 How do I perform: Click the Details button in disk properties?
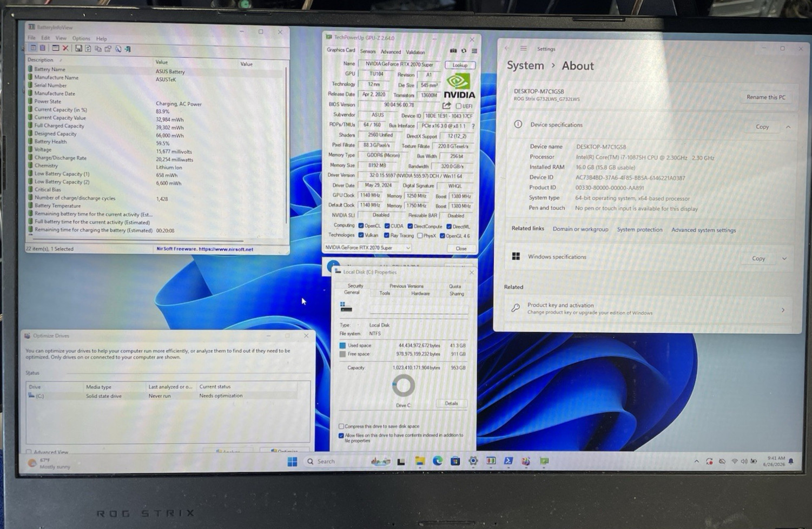(451, 404)
